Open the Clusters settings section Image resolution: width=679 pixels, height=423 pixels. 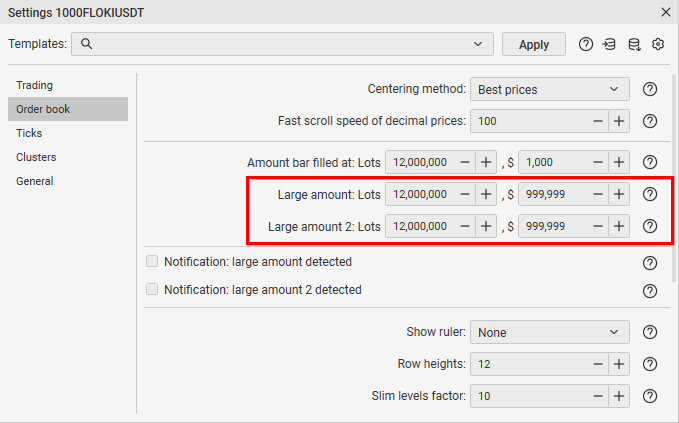[68, 157]
